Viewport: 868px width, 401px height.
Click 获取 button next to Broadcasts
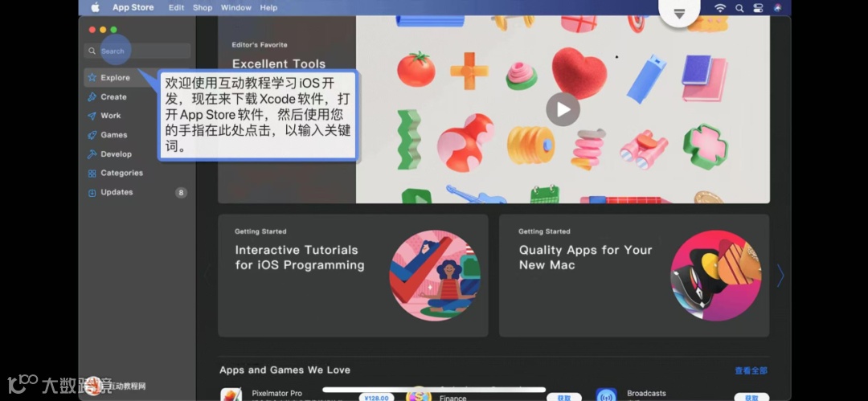(751, 397)
